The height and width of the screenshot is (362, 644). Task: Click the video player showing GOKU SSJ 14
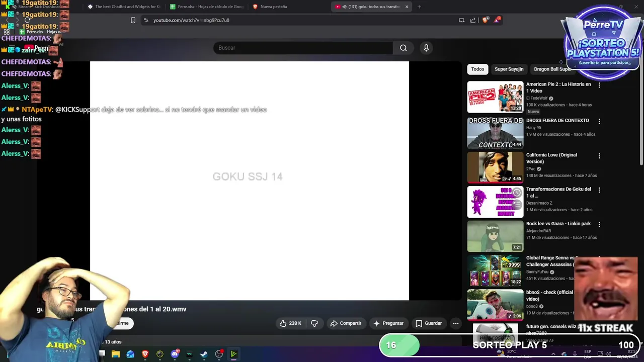(250, 181)
